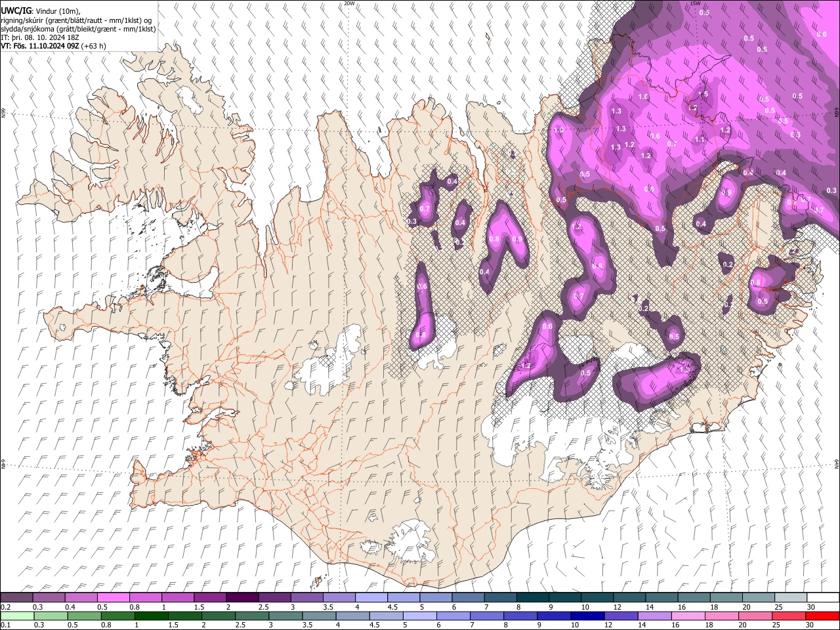Click the dark mauve snow legend swatch between 0.2 and 0.3
Image resolution: width=840 pixels, height=630 pixels.
[x=16, y=598]
